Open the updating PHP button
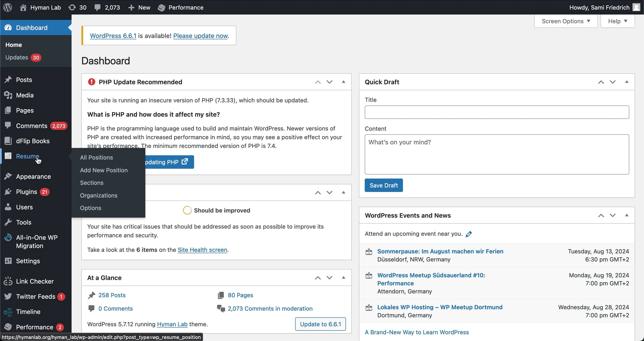The height and width of the screenshot is (341, 644). tap(169, 162)
